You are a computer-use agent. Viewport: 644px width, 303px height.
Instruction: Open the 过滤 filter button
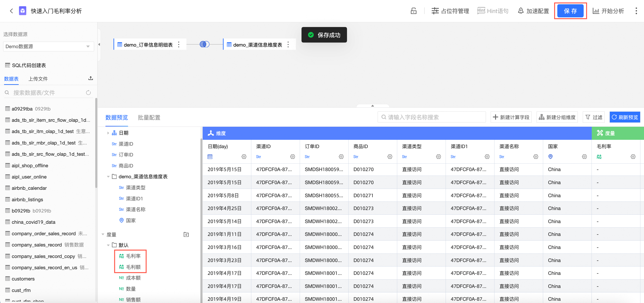click(594, 117)
